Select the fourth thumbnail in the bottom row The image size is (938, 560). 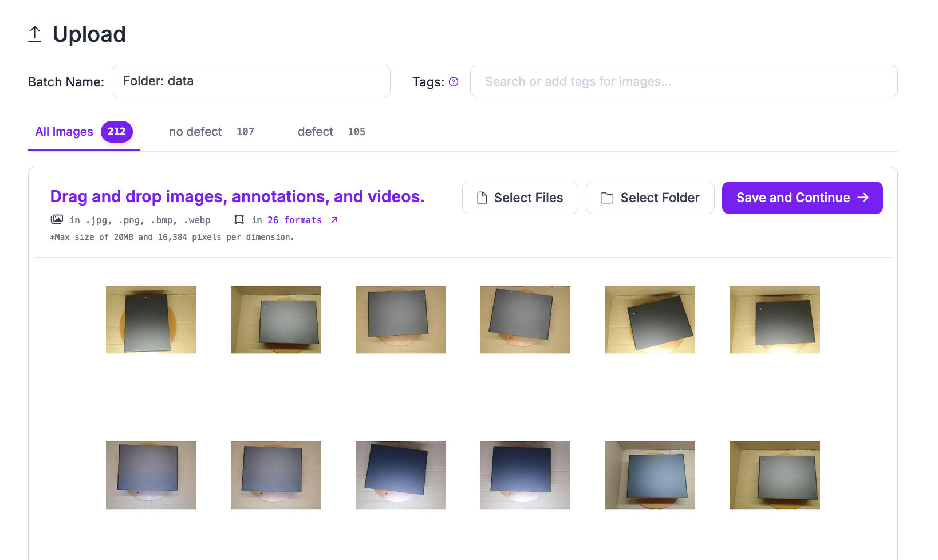[525, 475]
